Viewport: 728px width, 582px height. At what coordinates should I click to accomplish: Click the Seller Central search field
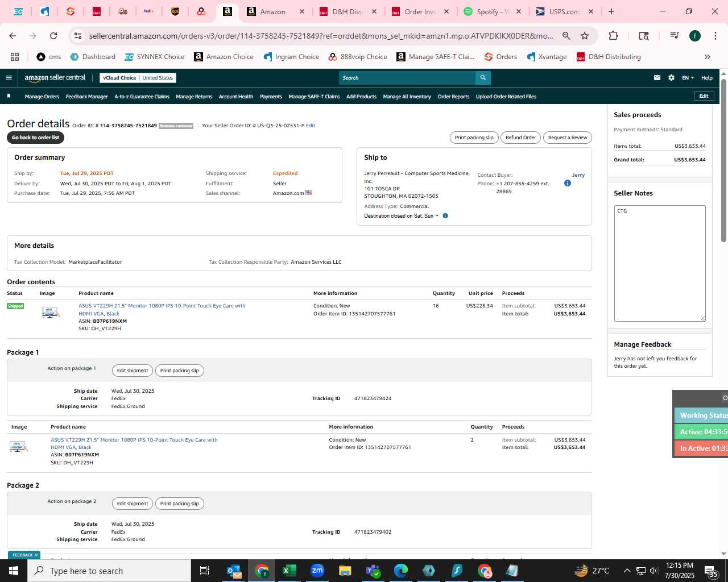pos(407,78)
